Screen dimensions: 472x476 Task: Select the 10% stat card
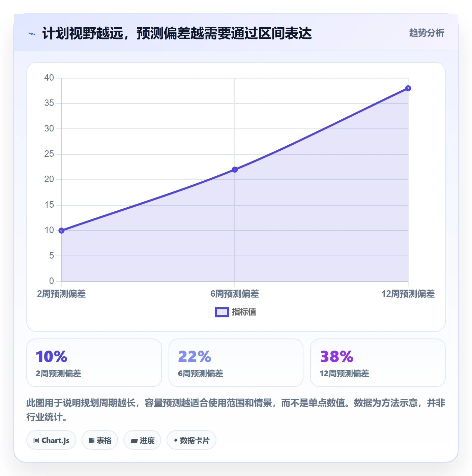click(x=94, y=363)
